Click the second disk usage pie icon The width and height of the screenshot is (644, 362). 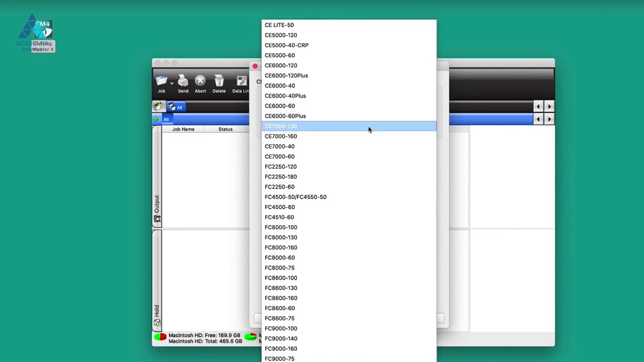(x=251, y=336)
